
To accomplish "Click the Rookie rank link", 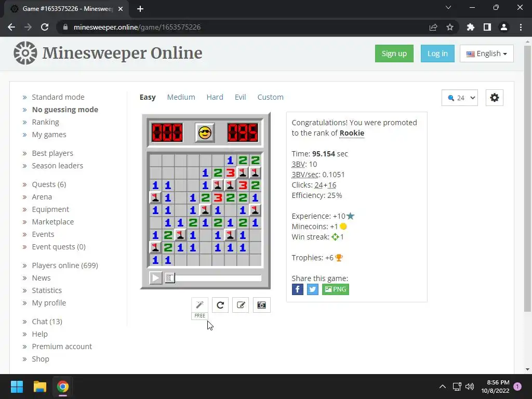I will [352, 133].
